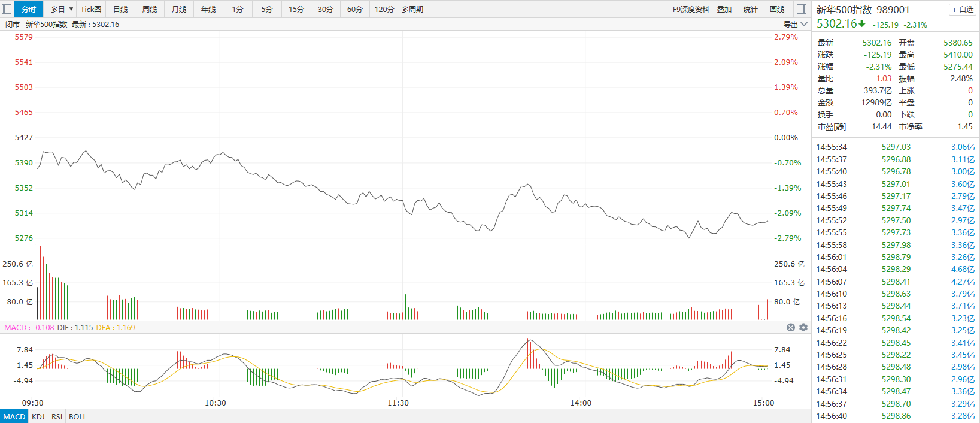Image resolution: width=980 pixels, height=423 pixels.
Task: Switch indicator to KDJ
Action: pyautogui.click(x=38, y=416)
